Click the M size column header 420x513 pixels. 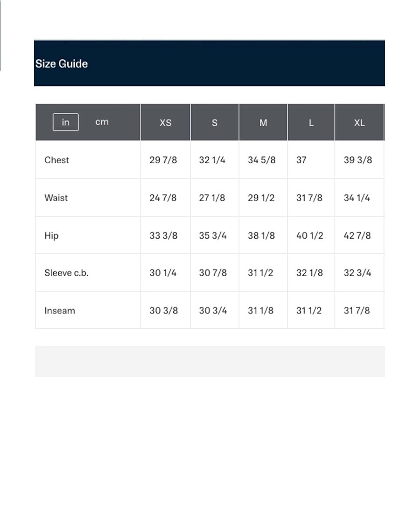click(263, 123)
